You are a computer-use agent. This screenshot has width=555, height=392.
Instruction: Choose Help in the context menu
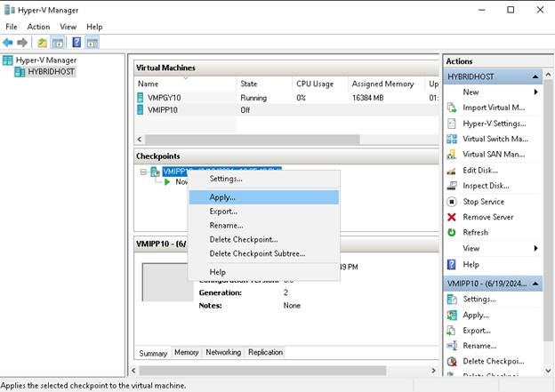coord(263,272)
